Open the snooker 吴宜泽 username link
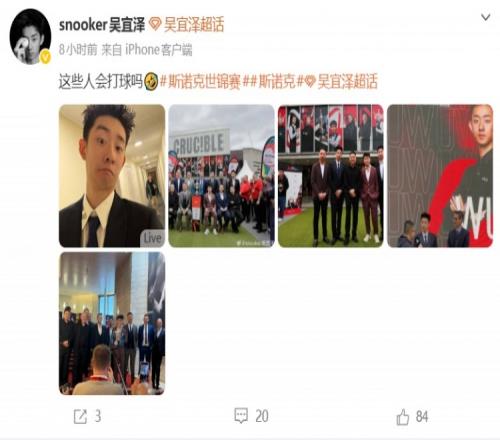 102,25
